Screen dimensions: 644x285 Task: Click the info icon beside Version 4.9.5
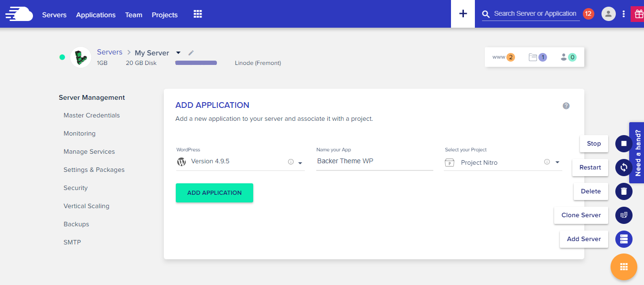coord(290,162)
